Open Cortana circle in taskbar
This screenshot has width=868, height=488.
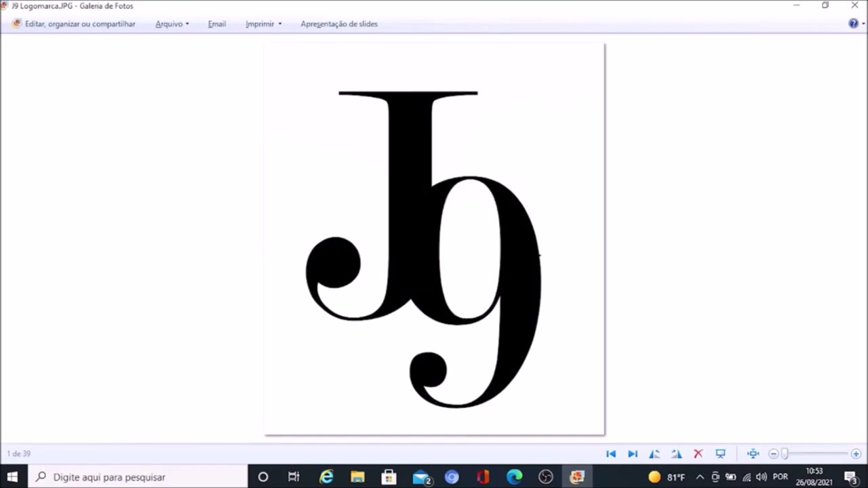coord(263,477)
